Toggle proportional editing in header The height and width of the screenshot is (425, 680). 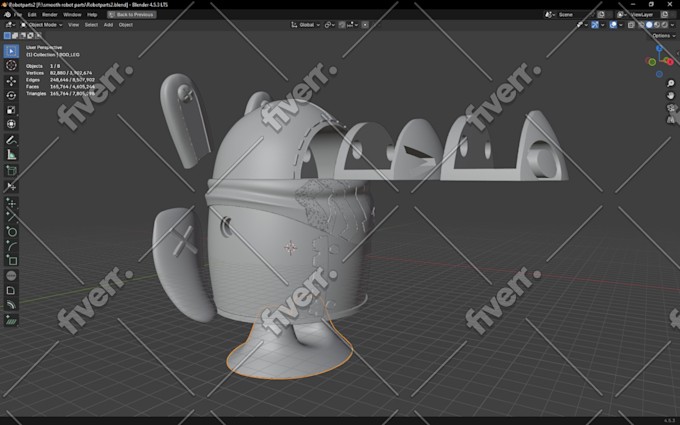pos(365,25)
